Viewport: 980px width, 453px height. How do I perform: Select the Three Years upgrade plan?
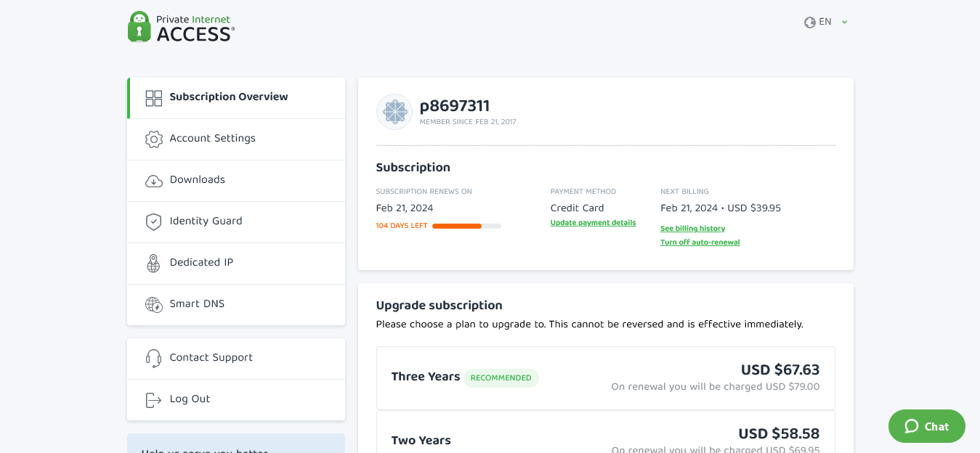(x=605, y=377)
